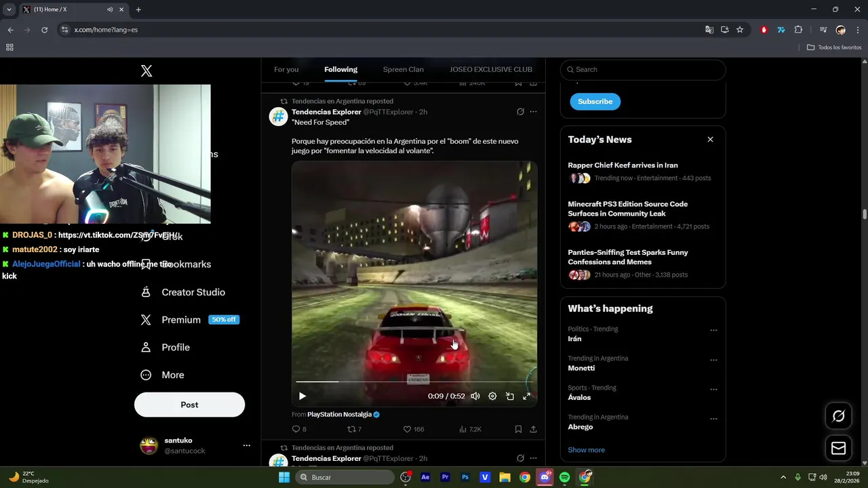The width and height of the screenshot is (868, 488).
Task: Open the floating Grok button
Action: tap(839, 416)
